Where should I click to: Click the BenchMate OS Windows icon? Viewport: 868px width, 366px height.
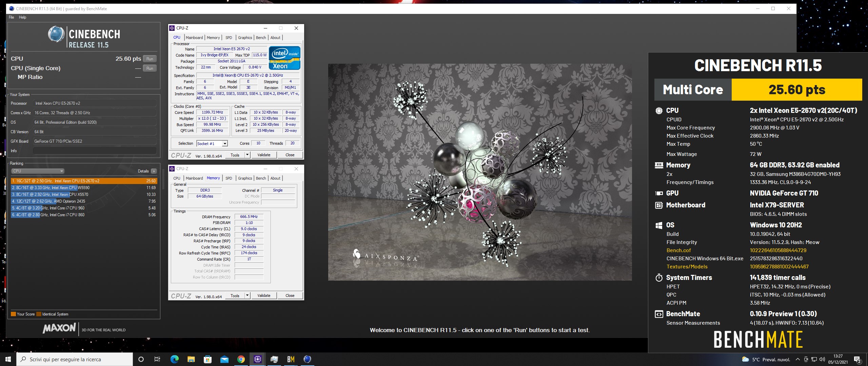point(659,225)
